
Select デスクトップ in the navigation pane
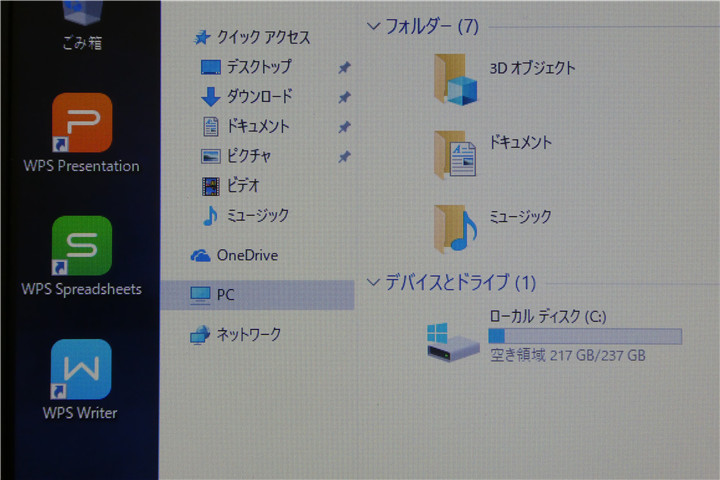coord(259,67)
